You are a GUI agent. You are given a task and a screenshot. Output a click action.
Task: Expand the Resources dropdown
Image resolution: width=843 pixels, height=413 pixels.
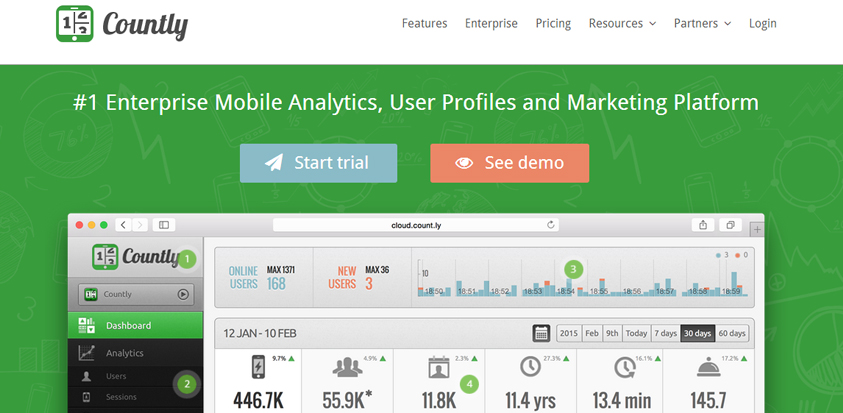point(622,23)
